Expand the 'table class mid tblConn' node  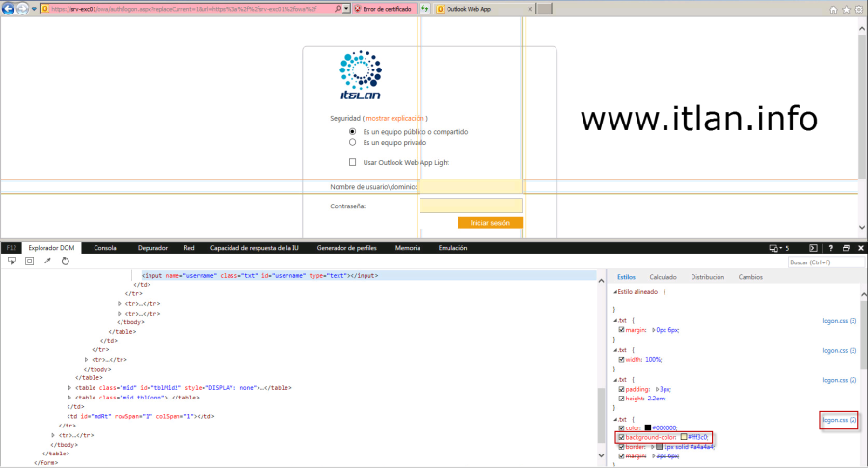tap(70, 397)
